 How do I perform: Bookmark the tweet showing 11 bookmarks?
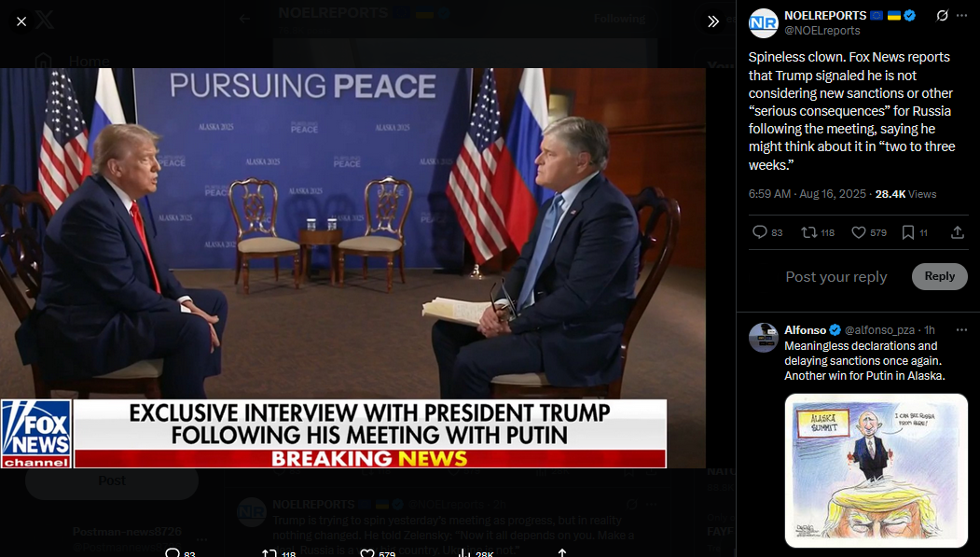[908, 232]
